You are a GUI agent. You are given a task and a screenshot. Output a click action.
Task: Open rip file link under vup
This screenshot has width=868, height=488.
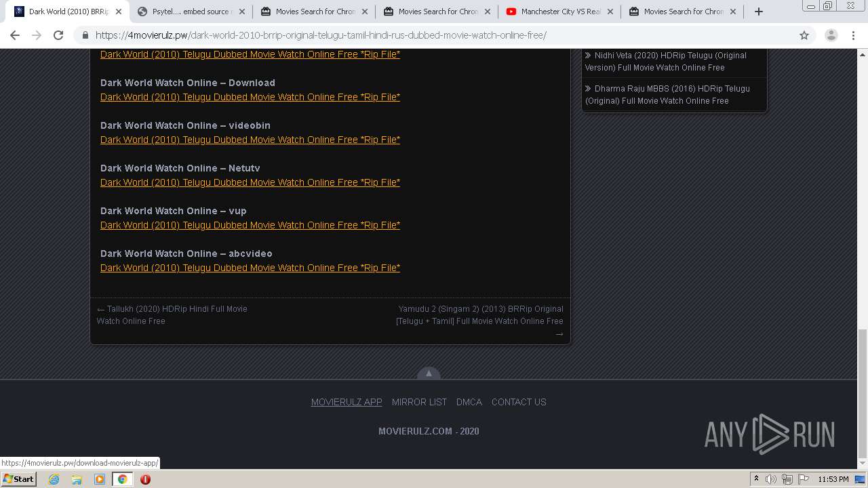250,225
